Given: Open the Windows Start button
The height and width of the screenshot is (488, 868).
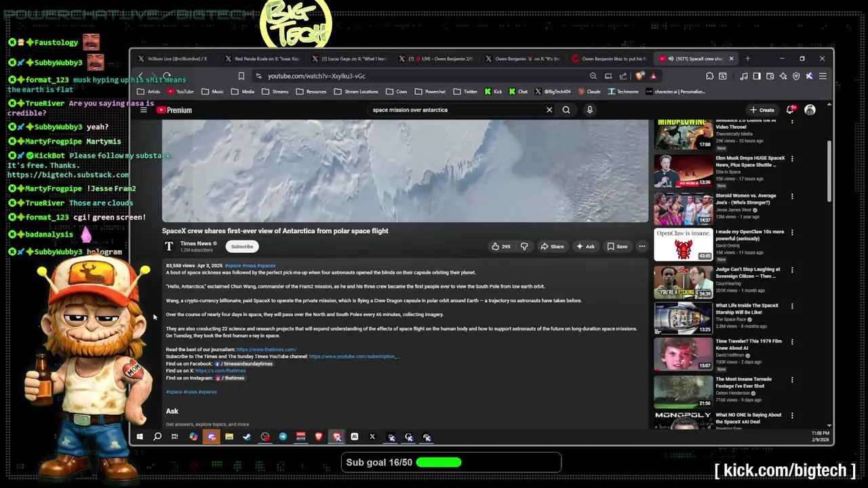Looking at the screenshot, I should pos(140,437).
